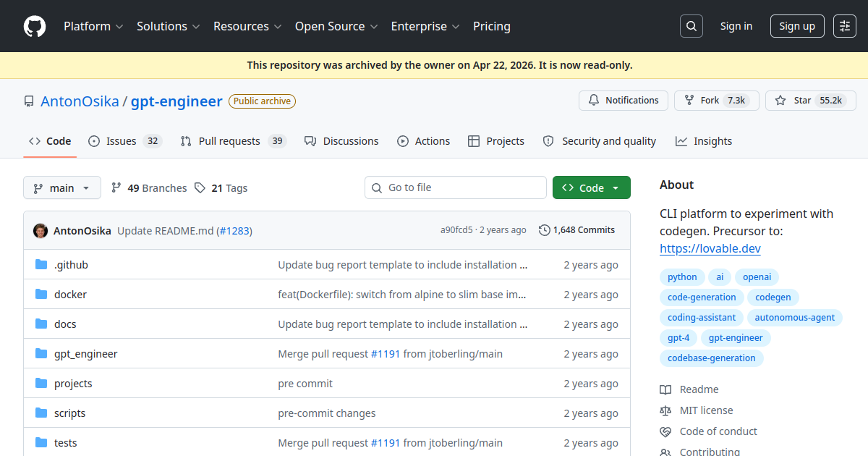Viewport: 868px width, 456px height.
Task: Expand the Platform menu
Action: tap(93, 26)
